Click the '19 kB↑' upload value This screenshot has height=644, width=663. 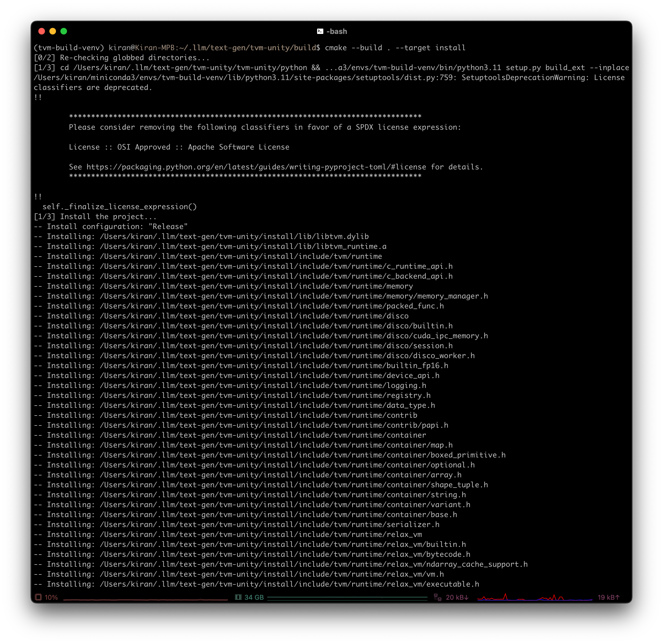click(609, 597)
